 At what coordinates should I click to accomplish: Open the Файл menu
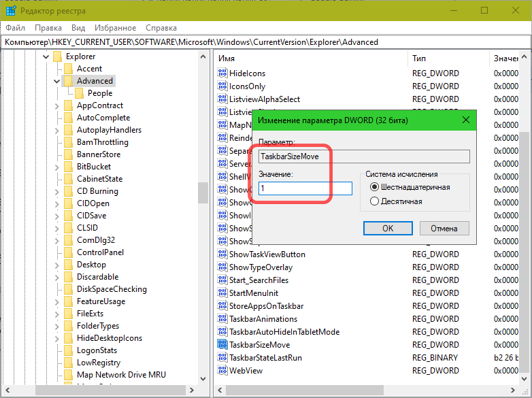coord(16,28)
